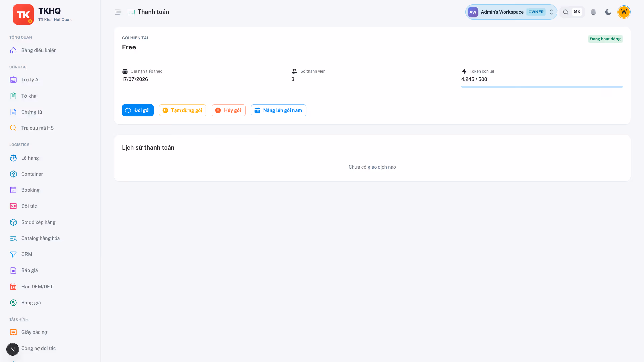
Task: Click the Hủy gói button
Action: point(228,110)
